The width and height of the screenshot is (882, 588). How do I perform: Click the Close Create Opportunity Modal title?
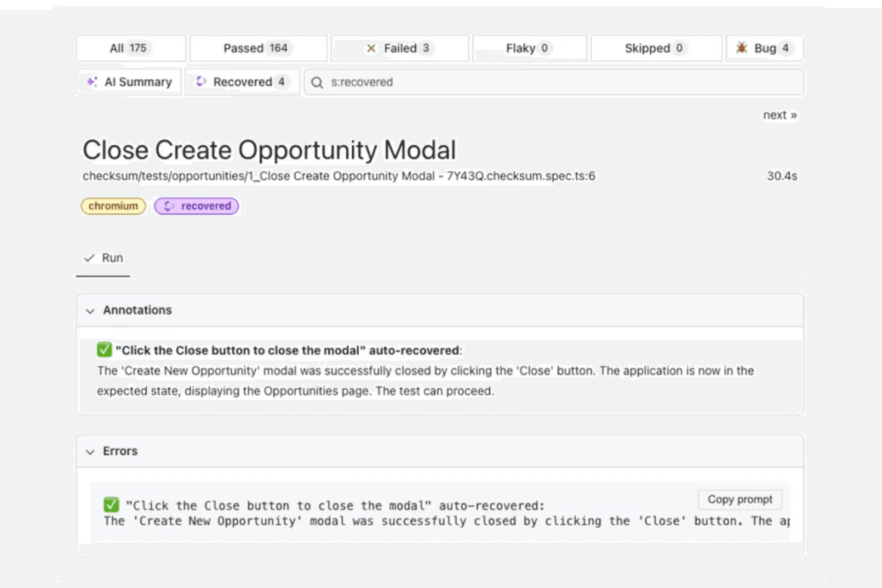coord(269,150)
